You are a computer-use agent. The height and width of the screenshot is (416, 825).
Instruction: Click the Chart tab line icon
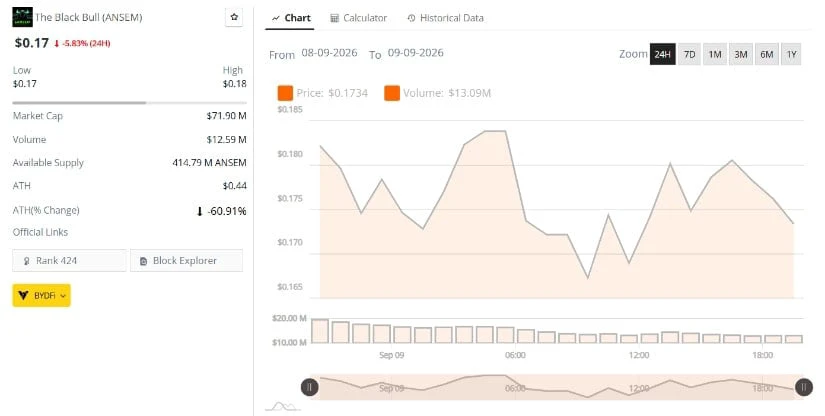[275, 18]
